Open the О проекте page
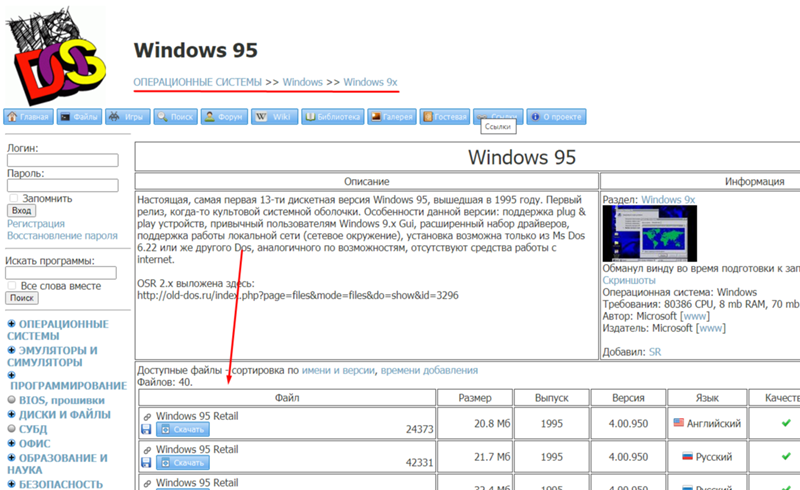 coord(556,117)
